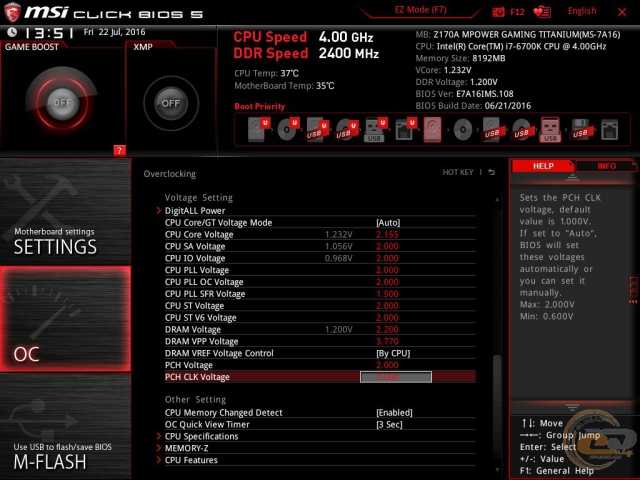Screen dimensions: 640x480
Task: Select the UEFI USB CD/DVD boot icon
Action: click(347, 129)
